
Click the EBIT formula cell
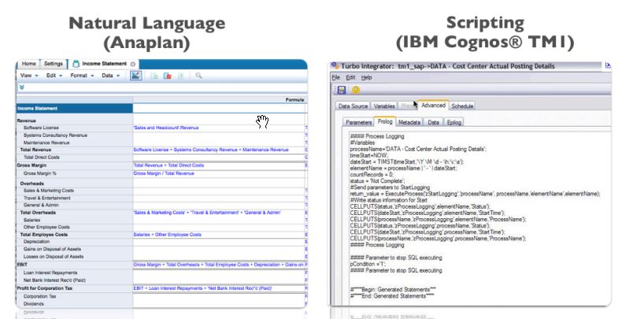219,265
